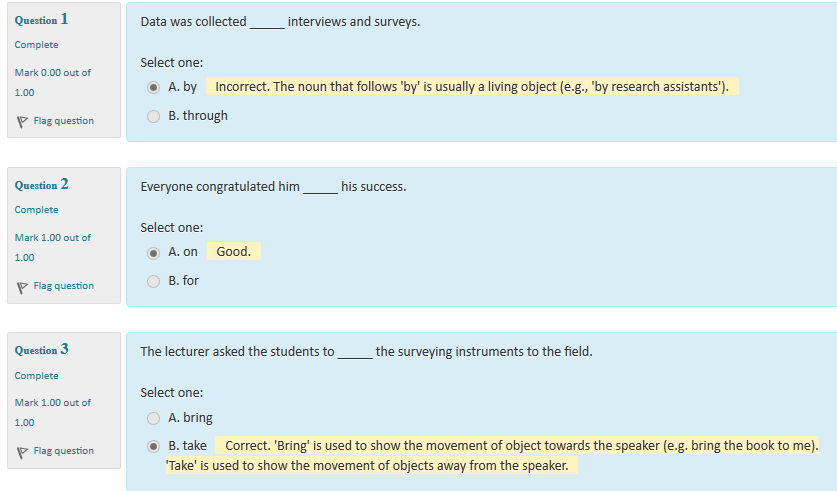Click the Question 1 heading
Viewport: 837px width, 491px height.
42,20
